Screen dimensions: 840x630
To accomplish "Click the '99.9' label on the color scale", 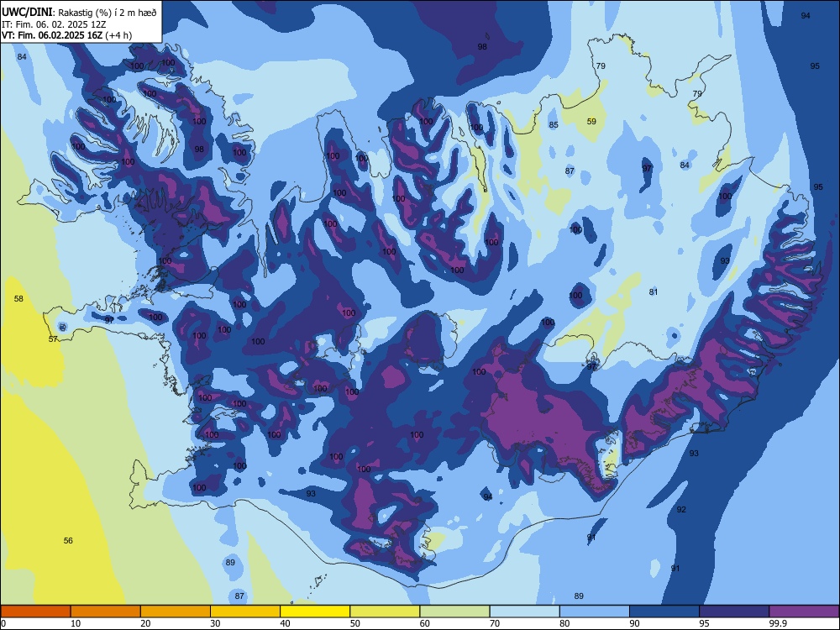I will (777, 623).
